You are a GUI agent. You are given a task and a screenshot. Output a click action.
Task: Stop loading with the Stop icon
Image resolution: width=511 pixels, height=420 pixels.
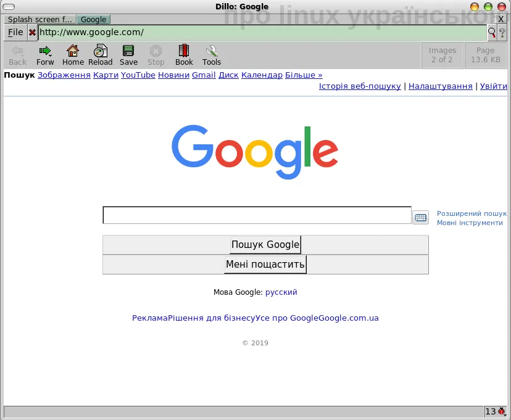click(156, 56)
